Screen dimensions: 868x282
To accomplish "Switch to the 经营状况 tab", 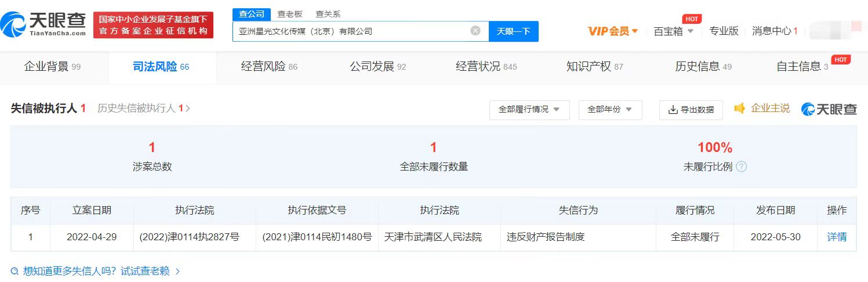I will coord(486,67).
